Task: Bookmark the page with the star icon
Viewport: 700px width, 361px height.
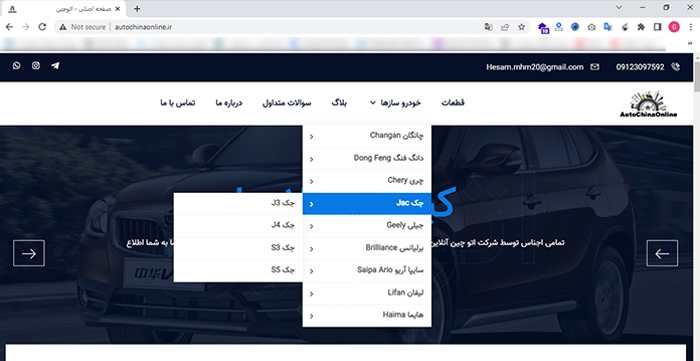Action: click(x=521, y=27)
